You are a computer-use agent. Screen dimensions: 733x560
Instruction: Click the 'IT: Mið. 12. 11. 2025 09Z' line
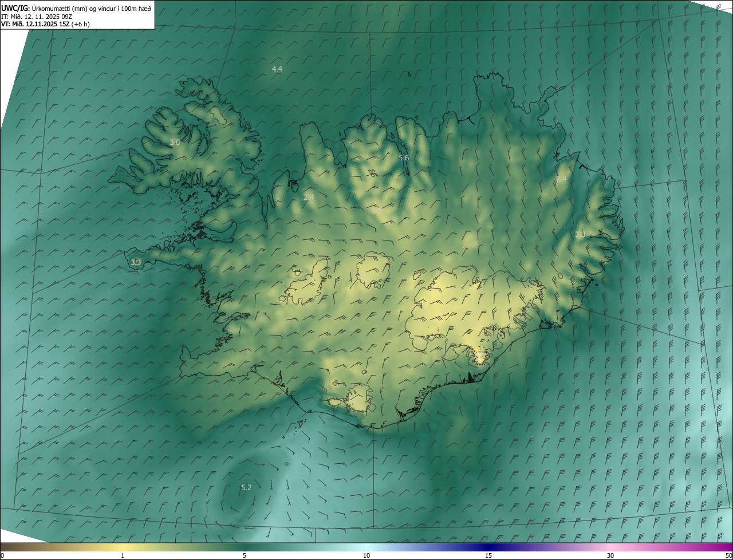pos(36,16)
